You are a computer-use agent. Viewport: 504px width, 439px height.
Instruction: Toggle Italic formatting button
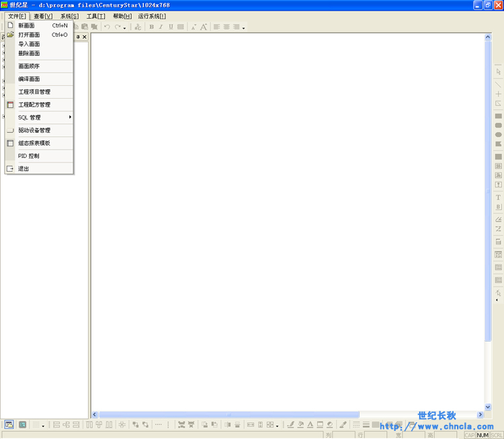(161, 27)
